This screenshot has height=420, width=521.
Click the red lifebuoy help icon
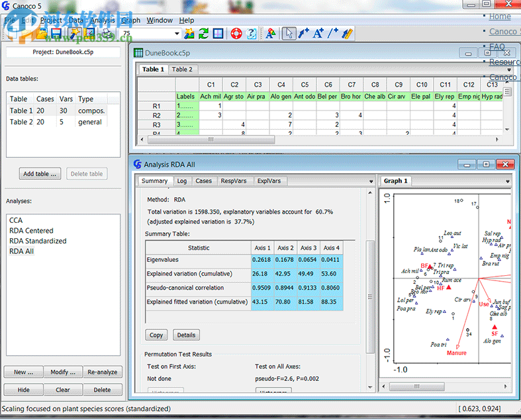236,34
